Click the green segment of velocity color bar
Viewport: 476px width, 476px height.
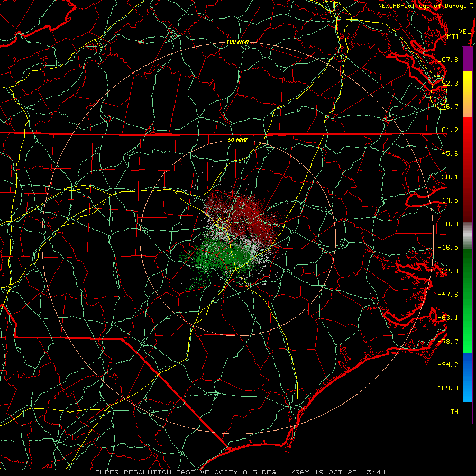(467, 300)
